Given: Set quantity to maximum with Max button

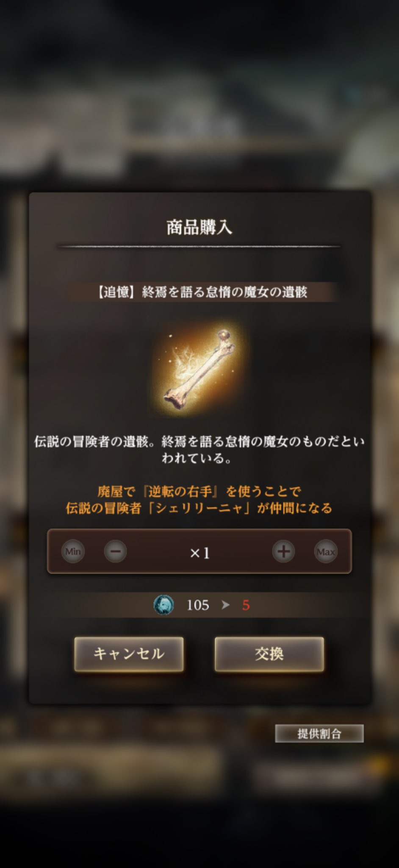Looking at the screenshot, I should pos(326,551).
